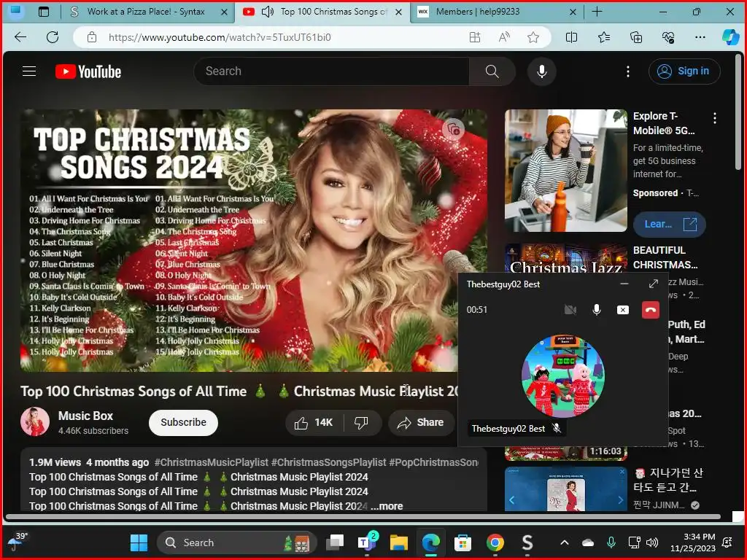Image resolution: width=747 pixels, height=560 pixels.
Task: Open Microsoft Teams from taskbar
Action: click(x=367, y=542)
